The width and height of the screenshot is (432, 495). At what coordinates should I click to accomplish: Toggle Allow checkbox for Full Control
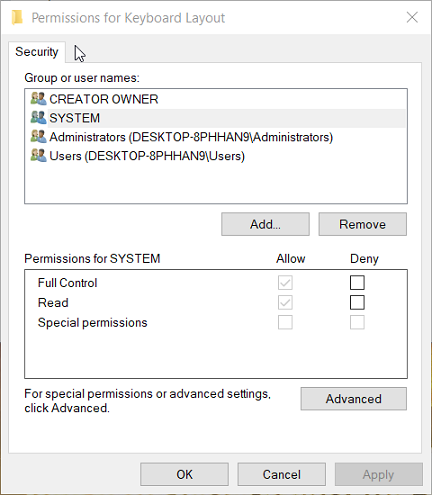(285, 283)
